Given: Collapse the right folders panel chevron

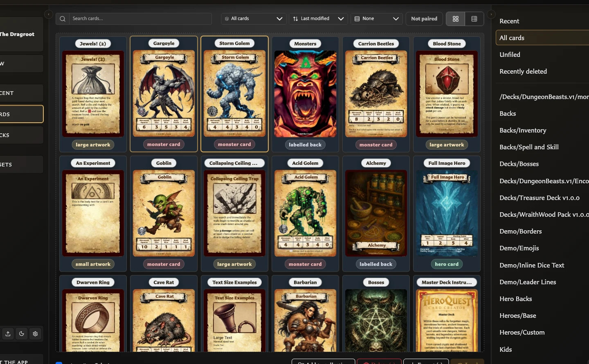Looking at the screenshot, I should pos(491,14).
